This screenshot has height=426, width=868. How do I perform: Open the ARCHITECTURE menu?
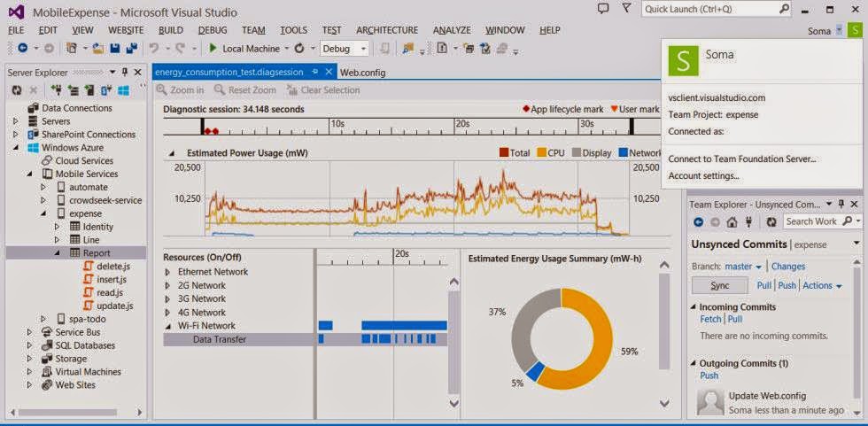pos(387,30)
